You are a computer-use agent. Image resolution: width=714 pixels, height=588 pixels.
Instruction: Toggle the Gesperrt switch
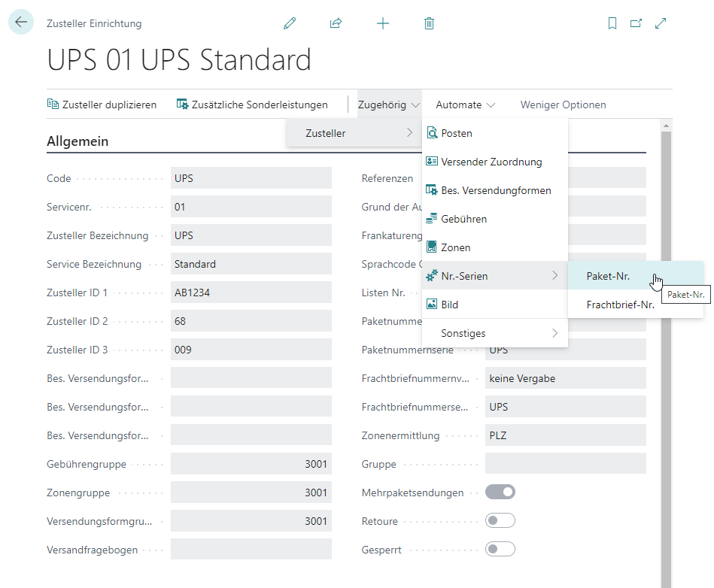click(x=500, y=550)
